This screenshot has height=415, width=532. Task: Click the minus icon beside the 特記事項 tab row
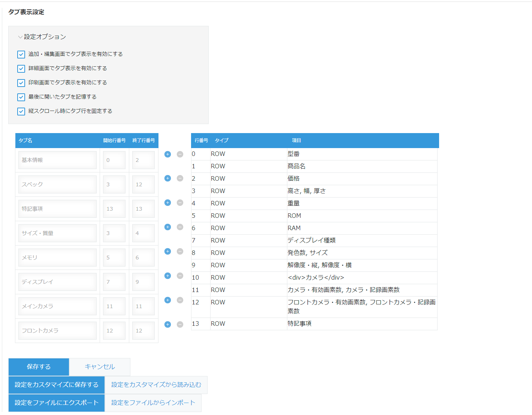(x=180, y=203)
